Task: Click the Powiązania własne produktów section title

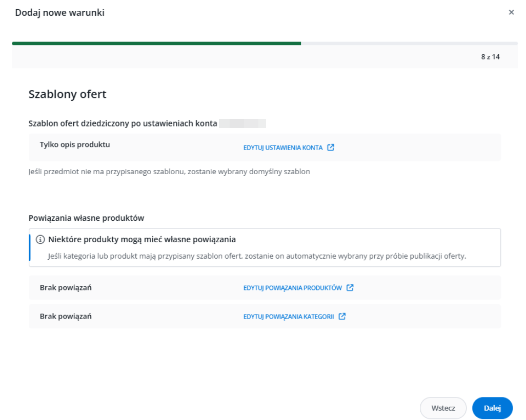Action: point(86,218)
